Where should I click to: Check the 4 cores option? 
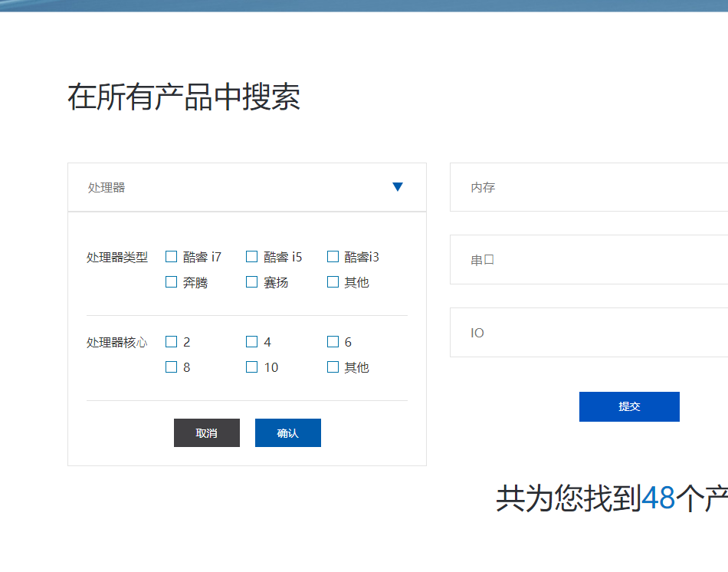pos(252,342)
